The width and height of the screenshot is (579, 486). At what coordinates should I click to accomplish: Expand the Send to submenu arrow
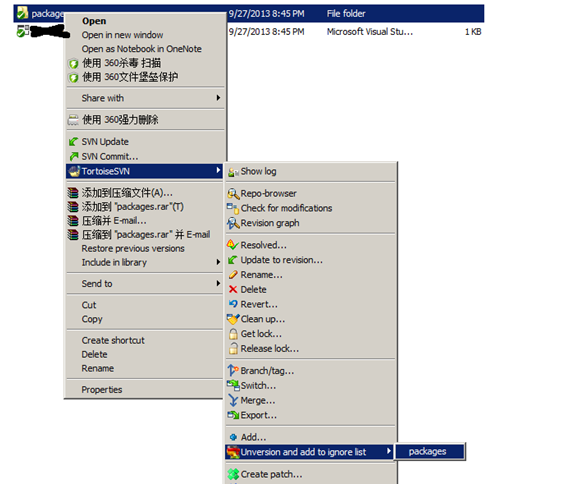pos(218,284)
